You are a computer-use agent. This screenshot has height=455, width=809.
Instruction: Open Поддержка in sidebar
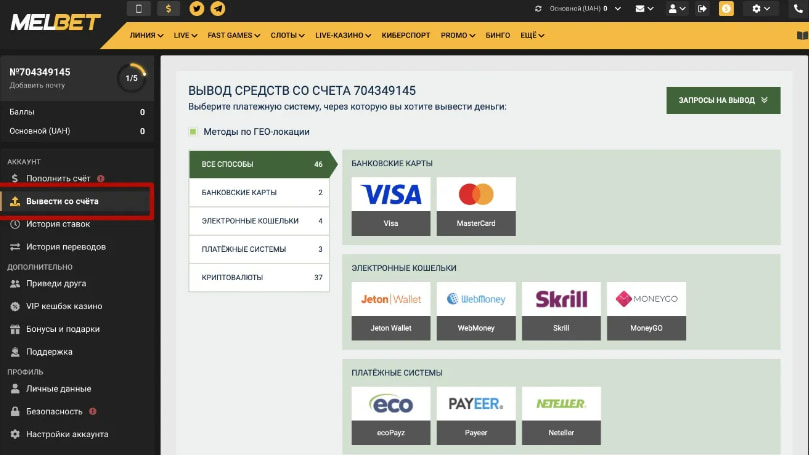click(x=77, y=351)
